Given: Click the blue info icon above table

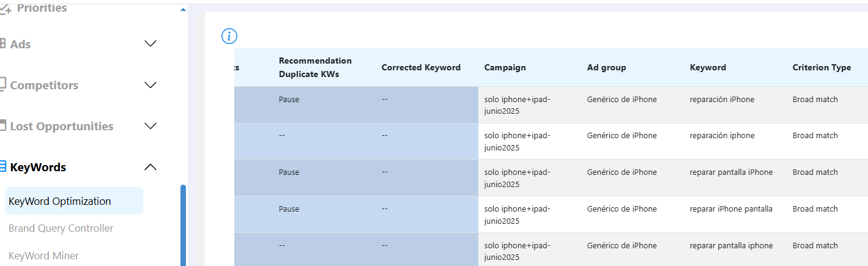Looking at the screenshot, I should pos(229,36).
